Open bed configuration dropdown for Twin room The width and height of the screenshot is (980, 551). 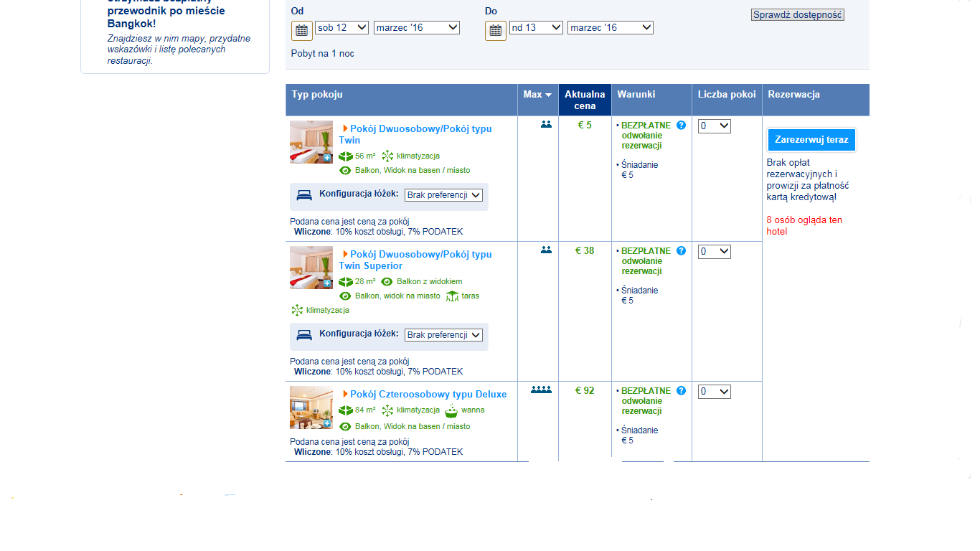[x=443, y=194]
